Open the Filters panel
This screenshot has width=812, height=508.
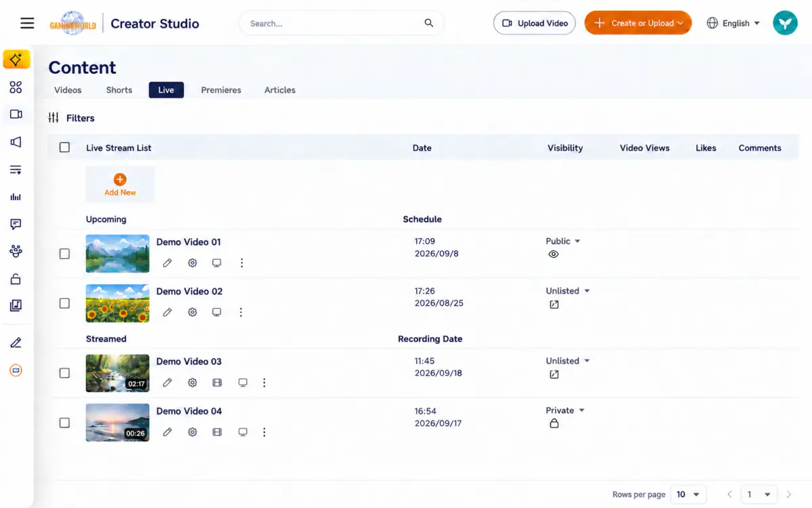(72, 118)
